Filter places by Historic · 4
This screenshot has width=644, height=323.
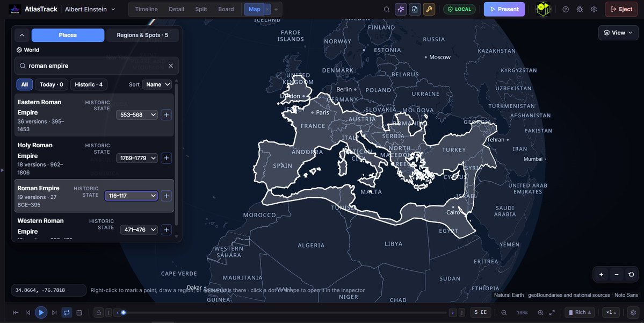point(89,84)
